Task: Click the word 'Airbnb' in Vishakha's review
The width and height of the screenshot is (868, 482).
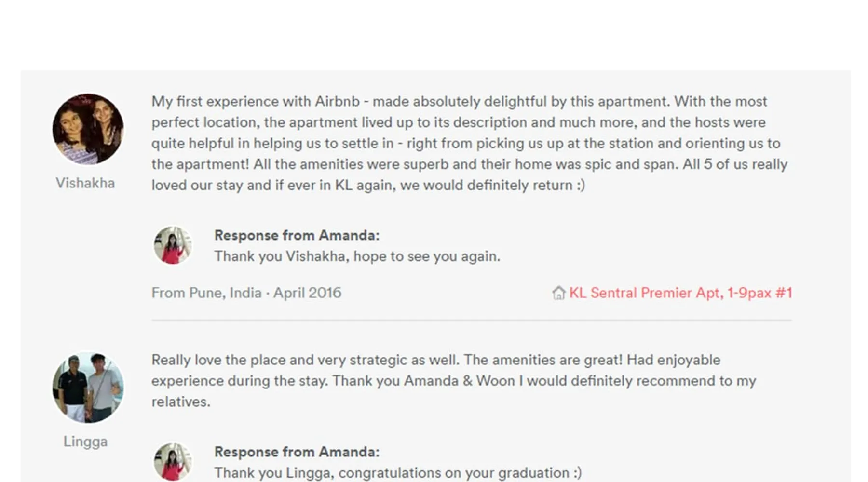Action: point(337,102)
